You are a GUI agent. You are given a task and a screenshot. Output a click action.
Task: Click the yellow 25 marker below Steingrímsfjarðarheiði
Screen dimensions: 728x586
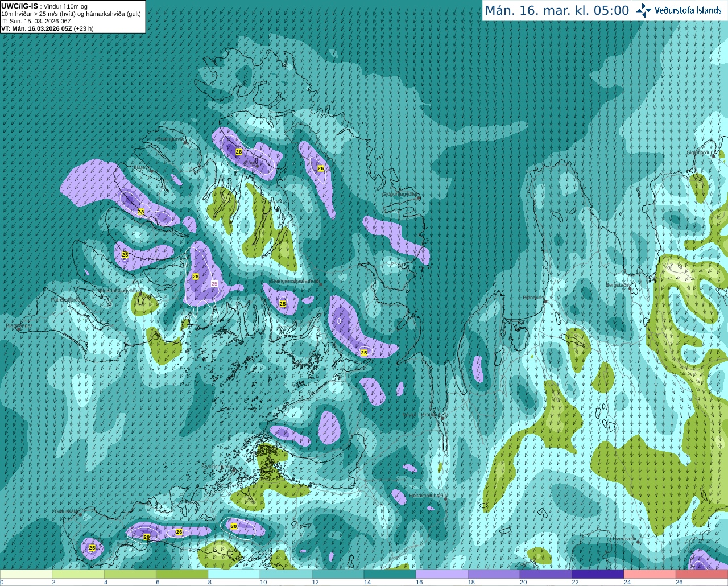point(283,304)
